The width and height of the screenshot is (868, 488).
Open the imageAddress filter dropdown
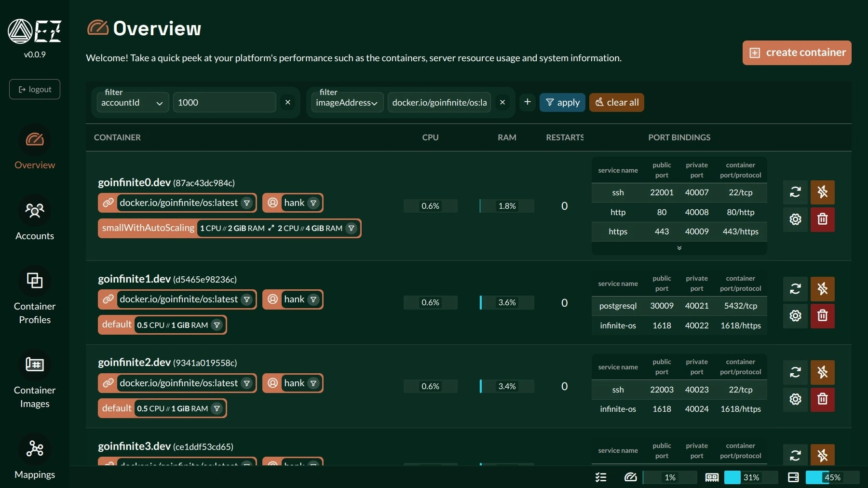click(x=347, y=103)
